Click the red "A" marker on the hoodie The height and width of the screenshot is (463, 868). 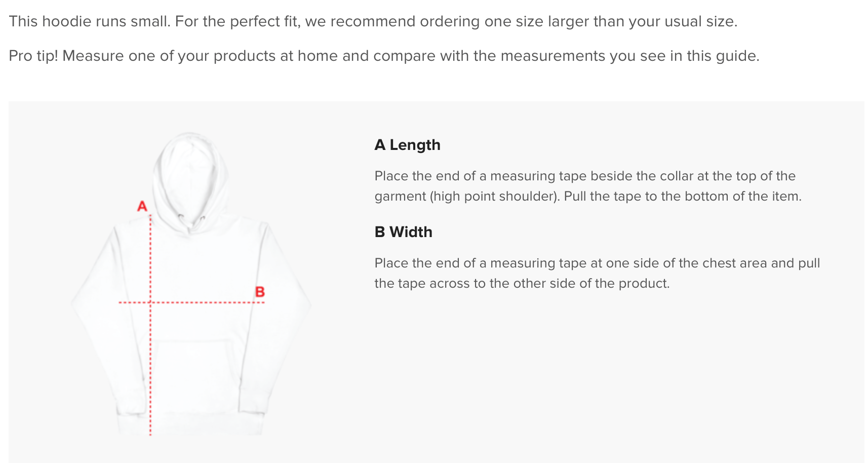coord(142,206)
